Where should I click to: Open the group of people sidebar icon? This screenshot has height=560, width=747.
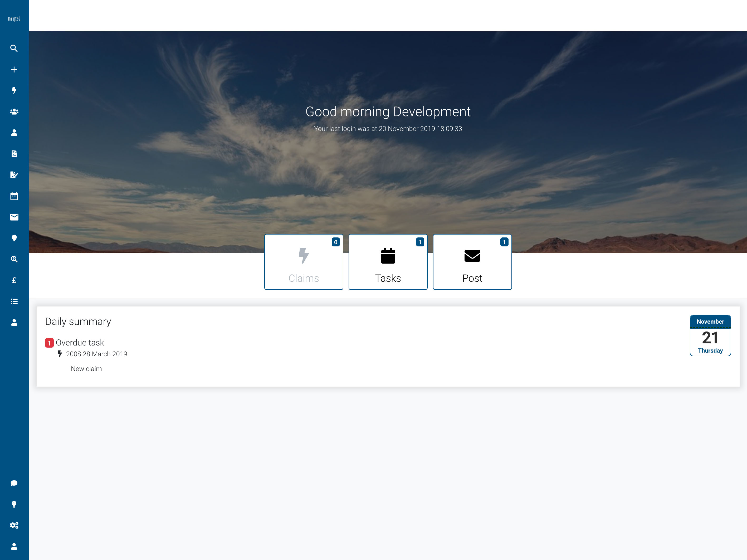[x=14, y=112]
